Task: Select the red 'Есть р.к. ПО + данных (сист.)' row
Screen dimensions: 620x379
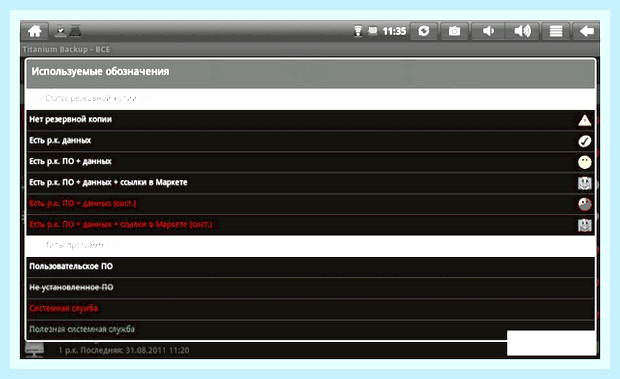Action: [310, 204]
